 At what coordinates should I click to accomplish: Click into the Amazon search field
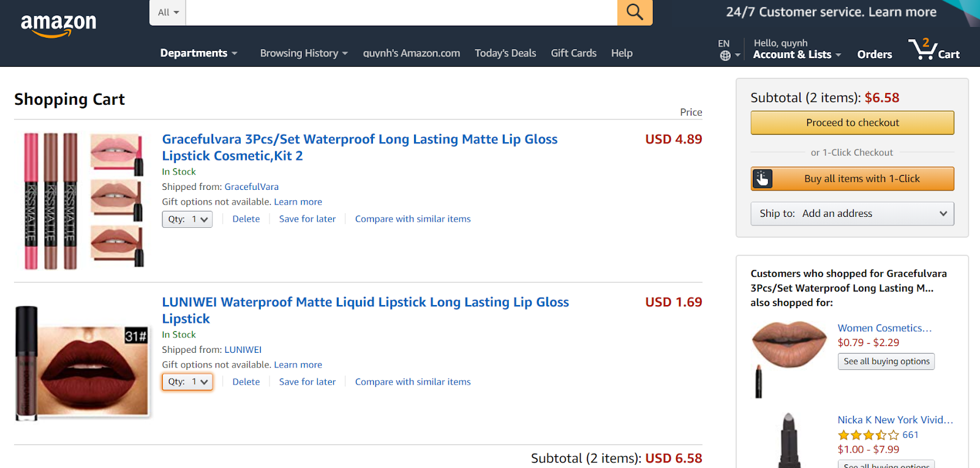point(401,12)
